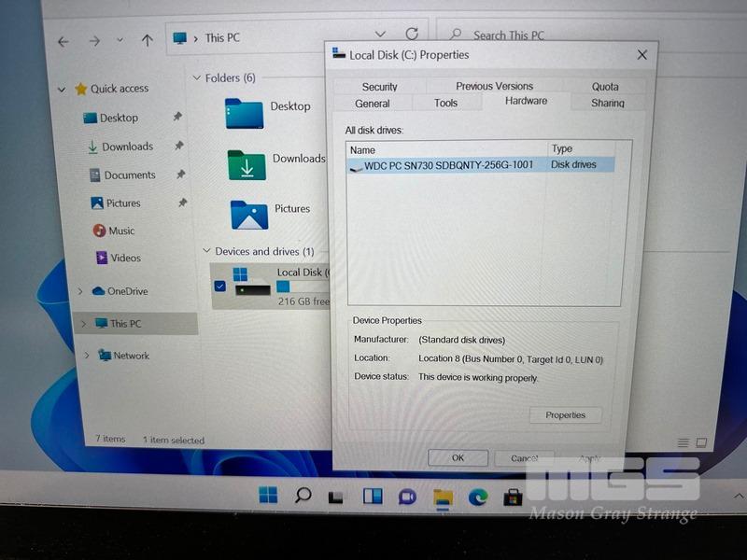
Task: Click the Windows Start button on taskbar
Action: 269,495
